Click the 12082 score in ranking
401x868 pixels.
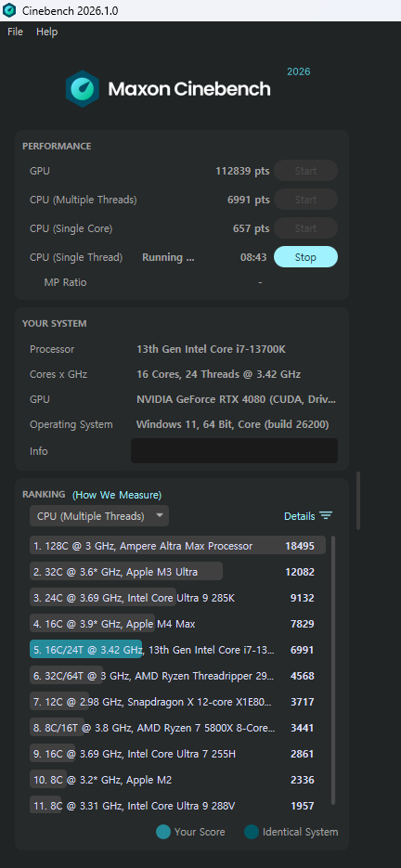point(300,572)
